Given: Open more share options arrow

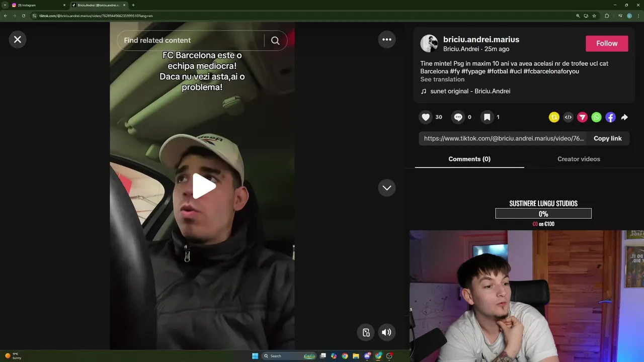Looking at the screenshot, I should (624, 117).
